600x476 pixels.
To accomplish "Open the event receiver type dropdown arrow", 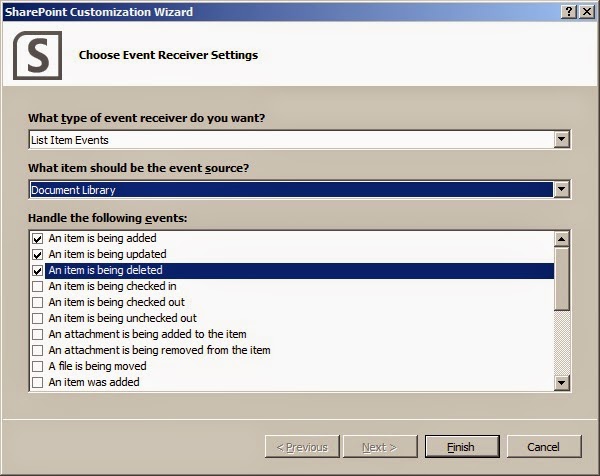I will click(x=561, y=139).
